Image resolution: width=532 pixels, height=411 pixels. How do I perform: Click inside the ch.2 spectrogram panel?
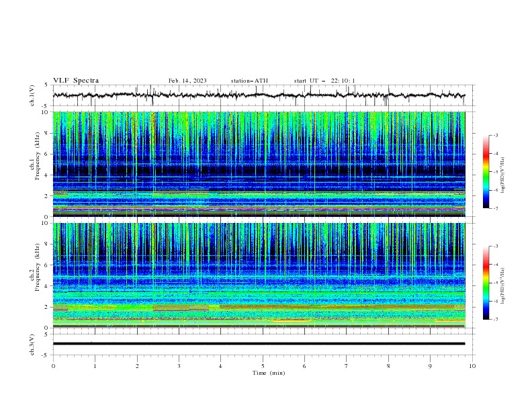[x=259, y=275]
